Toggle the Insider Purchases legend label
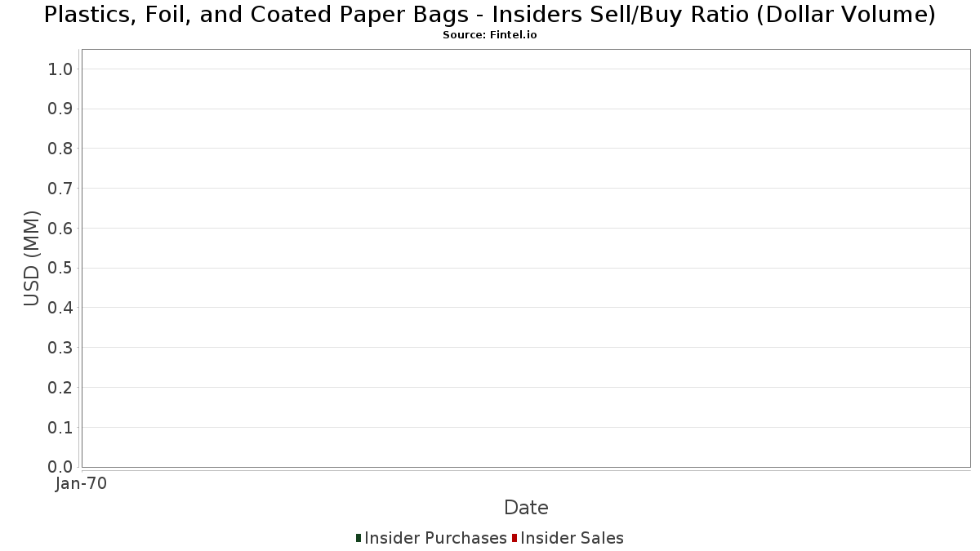 point(435,538)
